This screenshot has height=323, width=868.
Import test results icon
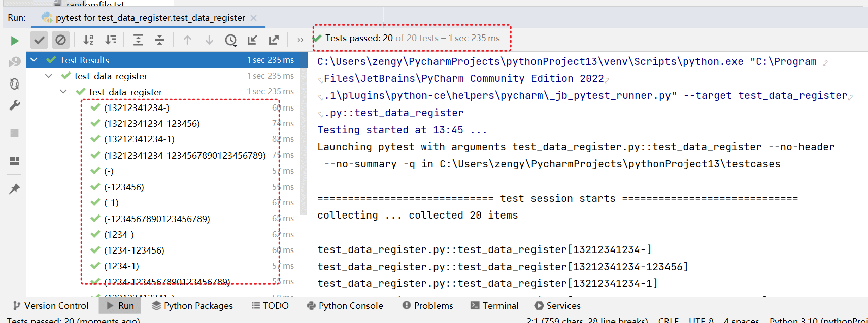click(x=252, y=40)
